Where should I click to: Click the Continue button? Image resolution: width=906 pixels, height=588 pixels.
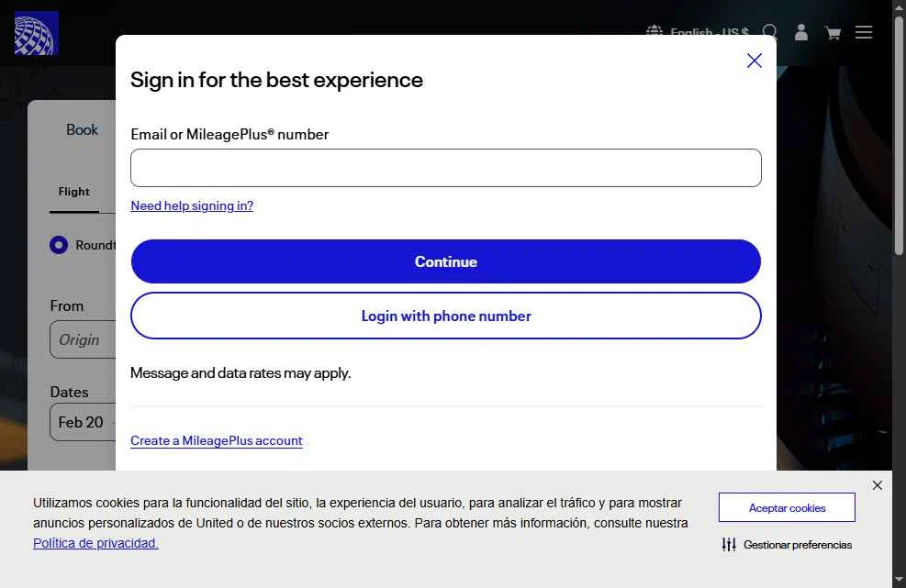tap(445, 261)
